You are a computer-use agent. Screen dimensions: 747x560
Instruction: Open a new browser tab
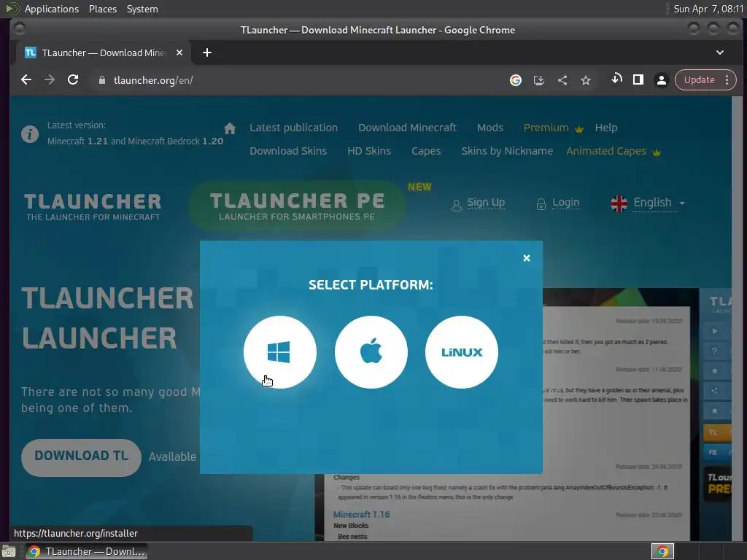point(206,52)
